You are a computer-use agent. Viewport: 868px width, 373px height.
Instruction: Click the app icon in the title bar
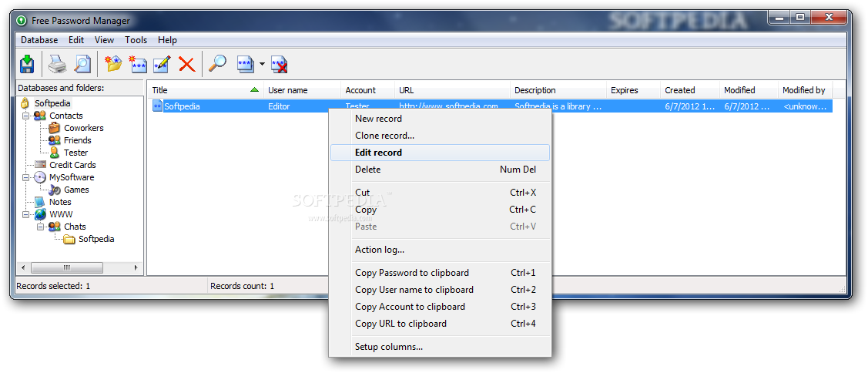coord(22,21)
